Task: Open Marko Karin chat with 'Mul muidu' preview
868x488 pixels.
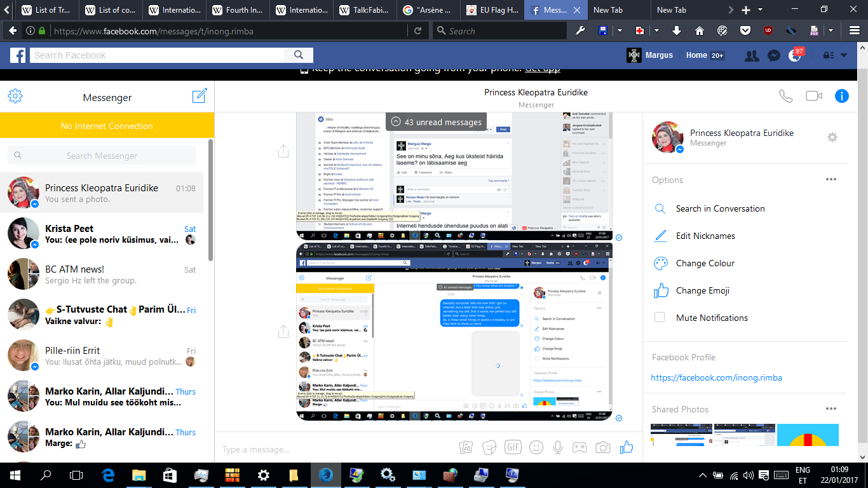Action: pos(102,396)
